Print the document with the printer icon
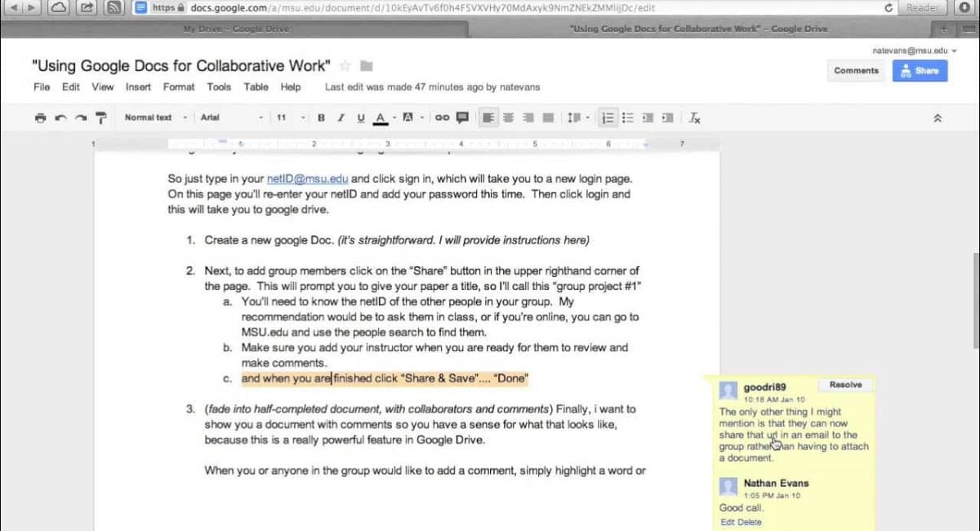980x531 pixels. coord(41,118)
